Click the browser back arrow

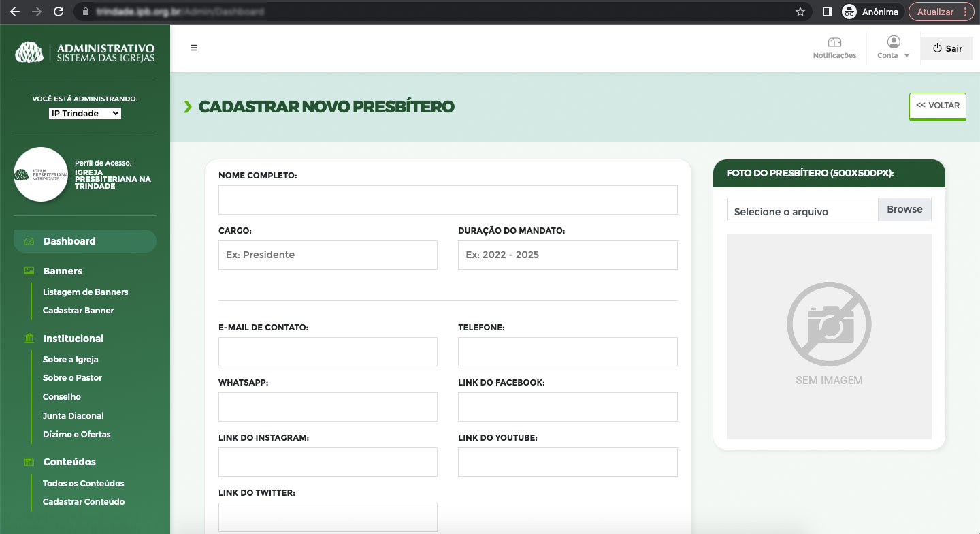point(15,12)
